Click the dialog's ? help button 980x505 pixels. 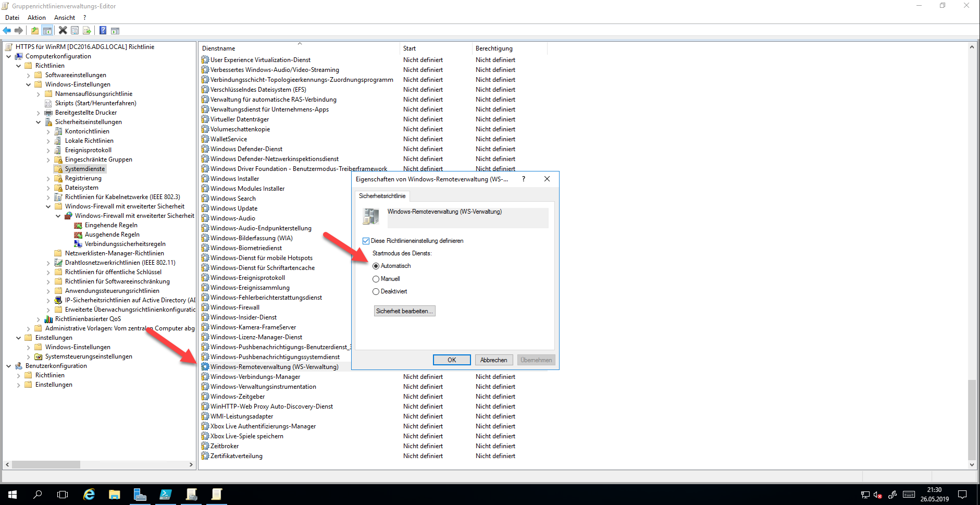click(524, 179)
